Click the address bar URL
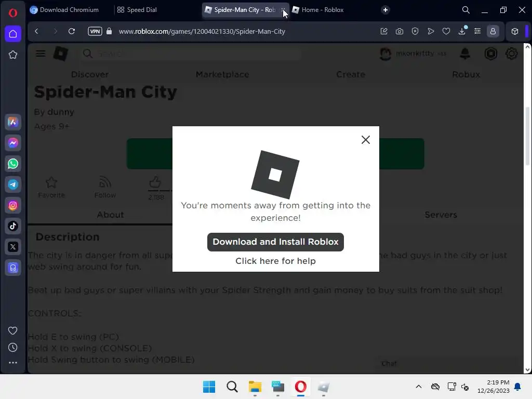This screenshot has height=399, width=532. pyautogui.click(x=202, y=31)
